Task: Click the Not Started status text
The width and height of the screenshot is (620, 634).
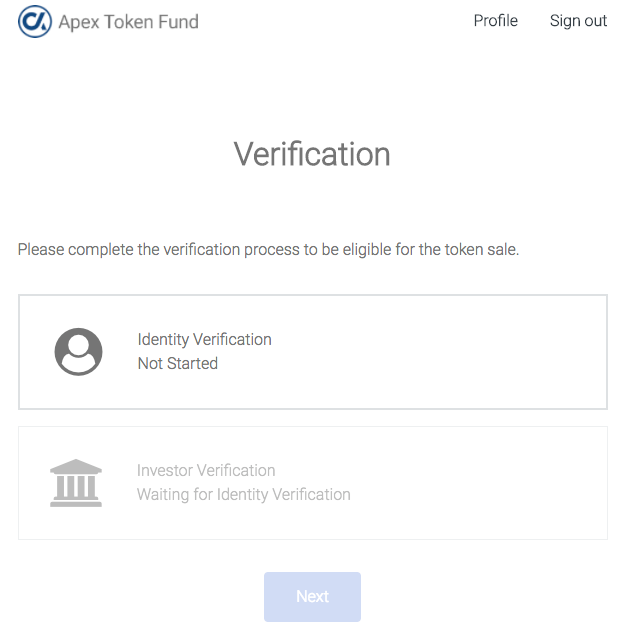Action: (x=177, y=364)
